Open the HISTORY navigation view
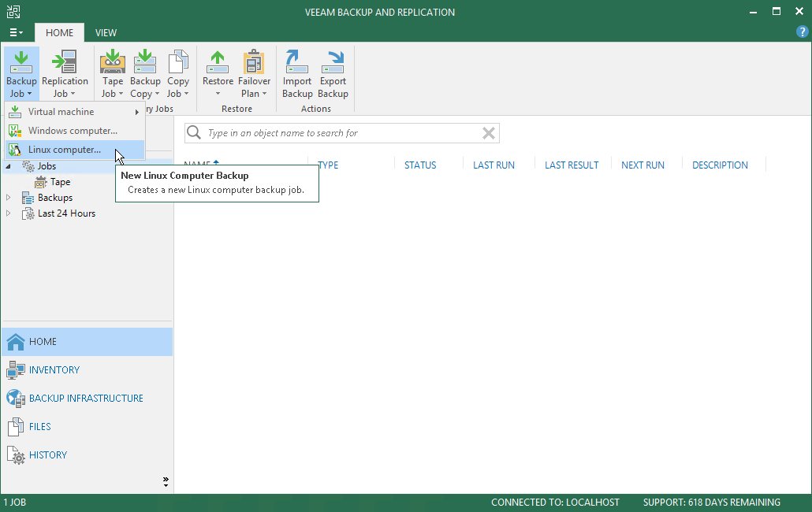812x512 pixels. coord(87,455)
